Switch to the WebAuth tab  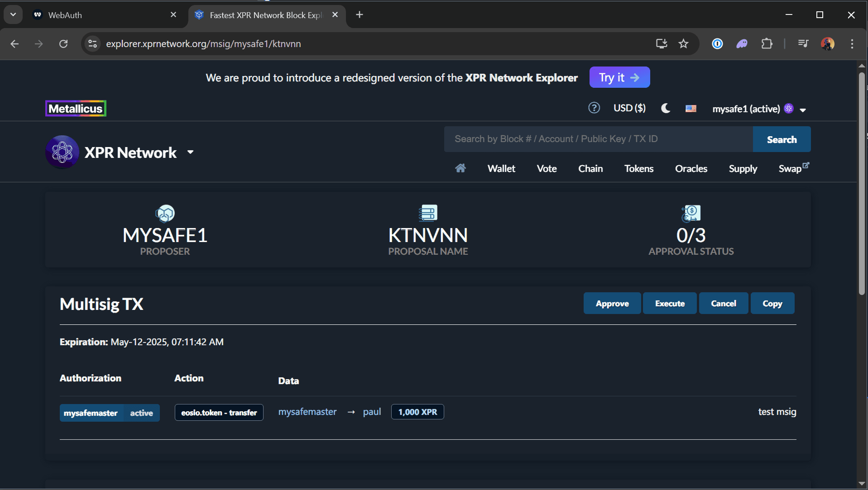(x=105, y=15)
